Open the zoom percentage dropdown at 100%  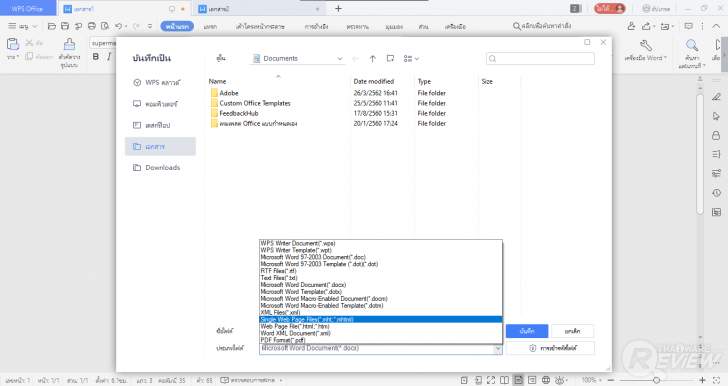click(x=592, y=380)
